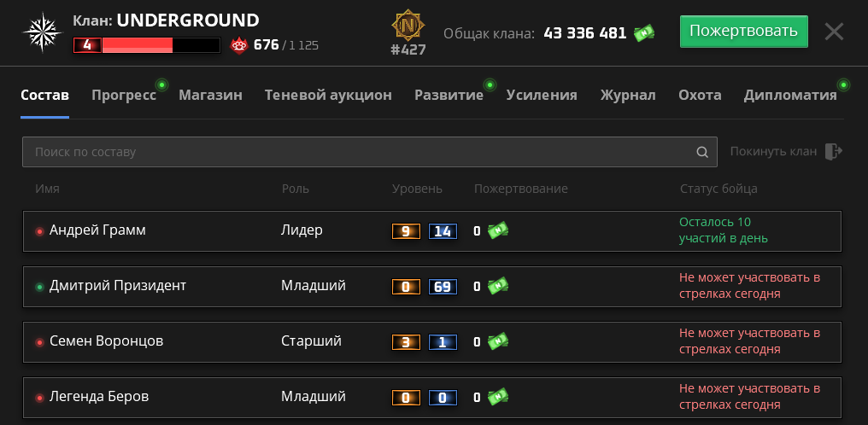Click the donation cash icon for Семен Воронцов
The height and width of the screenshot is (425, 868).
[498, 341]
